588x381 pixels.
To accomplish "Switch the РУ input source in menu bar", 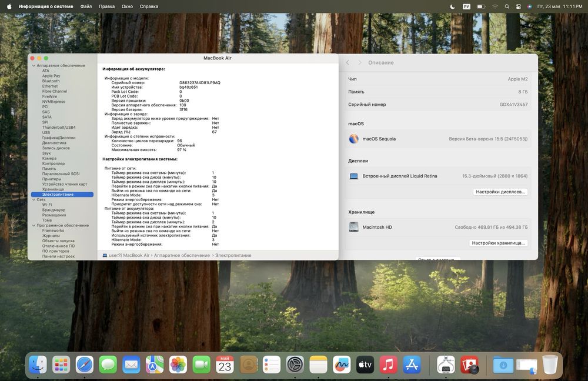I will (x=466, y=6).
